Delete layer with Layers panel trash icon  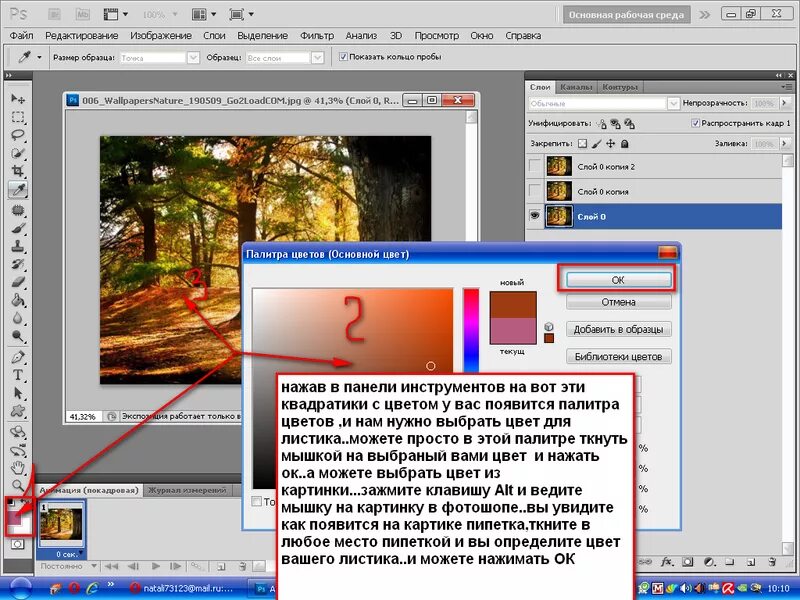(772, 562)
